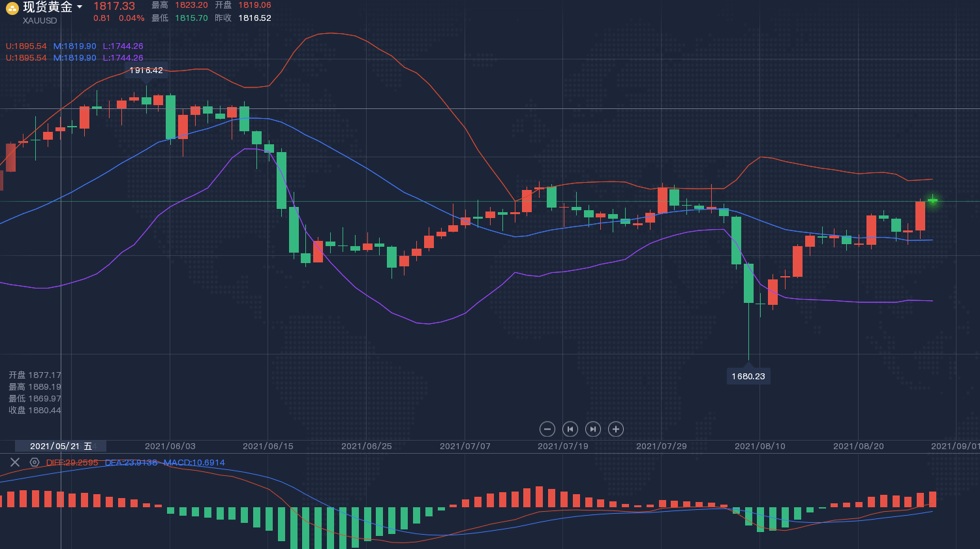Click the current price 1817.33
Image resolution: width=980 pixels, height=549 pixels.
pyautogui.click(x=114, y=7)
